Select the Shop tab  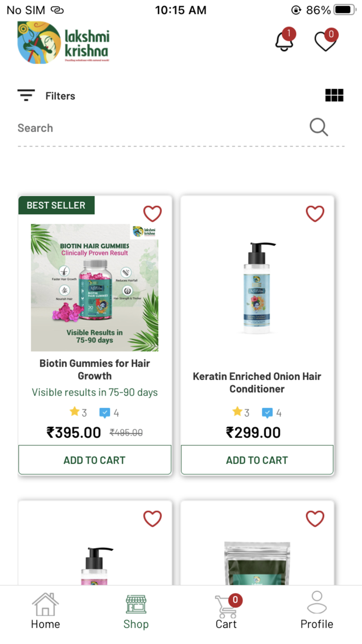point(136,611)
